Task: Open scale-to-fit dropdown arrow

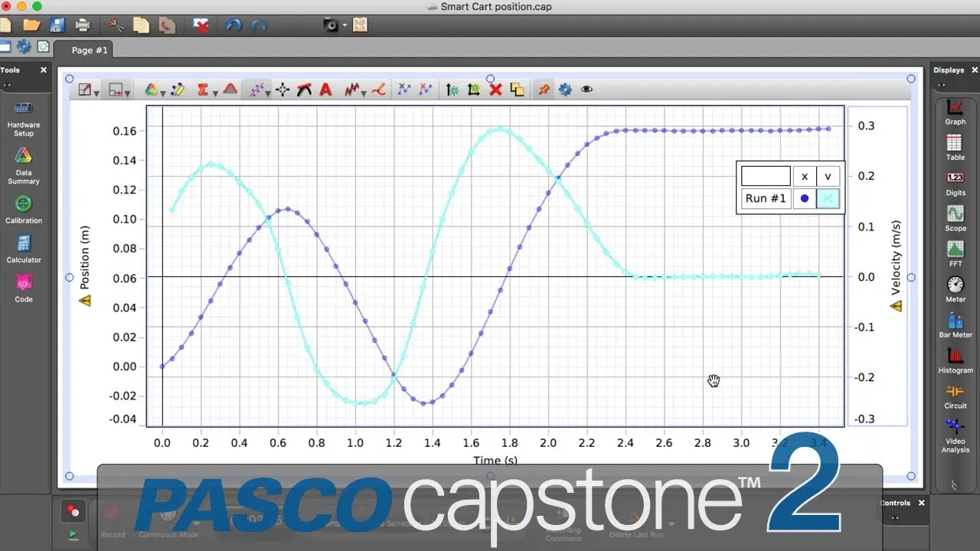Action: [x=96, y=93]
